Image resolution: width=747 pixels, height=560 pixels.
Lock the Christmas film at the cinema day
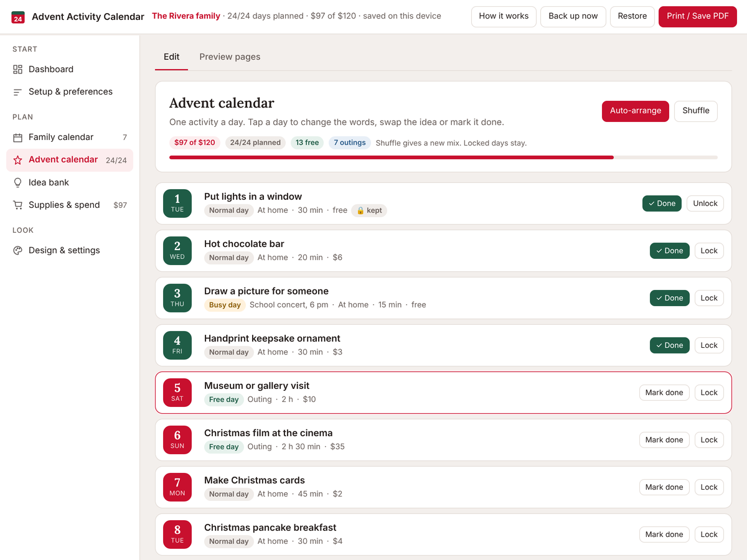709,440
